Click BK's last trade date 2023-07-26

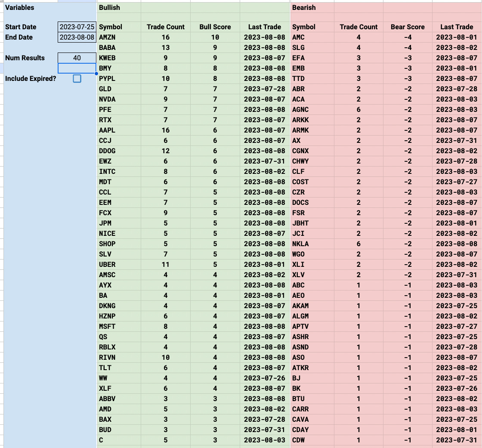457,389
